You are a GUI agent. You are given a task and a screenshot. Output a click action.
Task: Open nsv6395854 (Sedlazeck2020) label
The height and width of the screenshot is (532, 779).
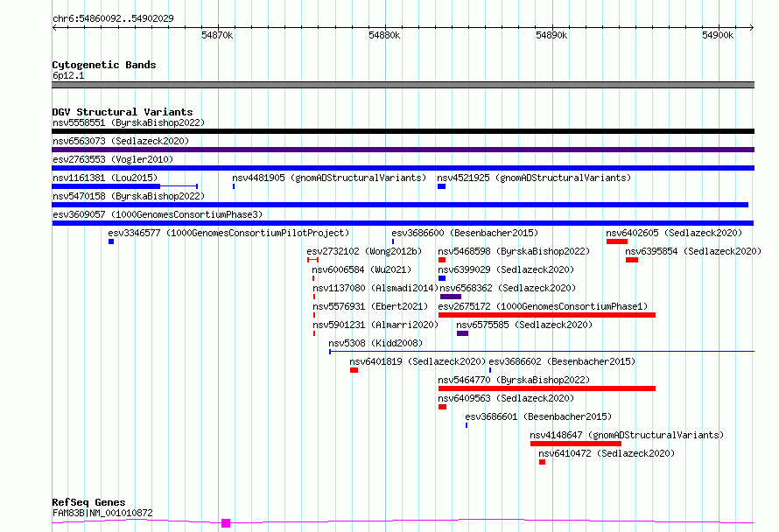click(x=693, y=251)
